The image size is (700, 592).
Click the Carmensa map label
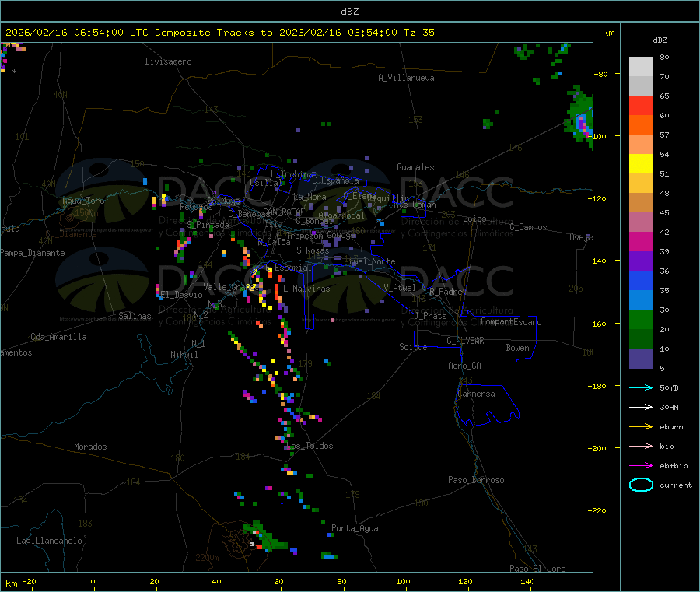(x=476, y=394)
